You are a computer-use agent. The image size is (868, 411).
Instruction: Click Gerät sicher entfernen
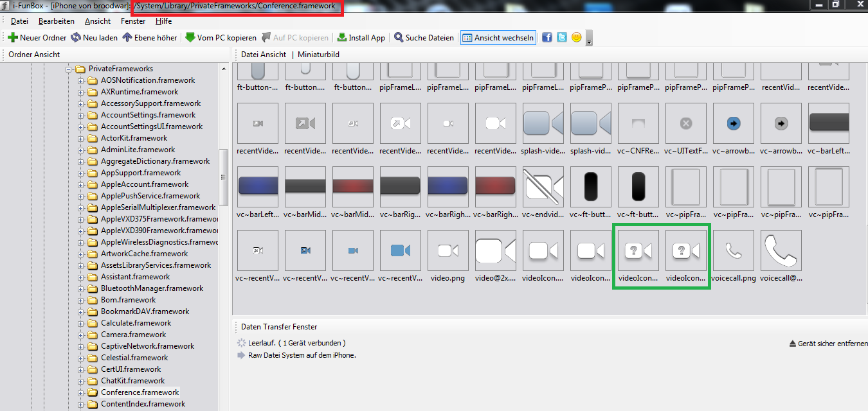828,344
